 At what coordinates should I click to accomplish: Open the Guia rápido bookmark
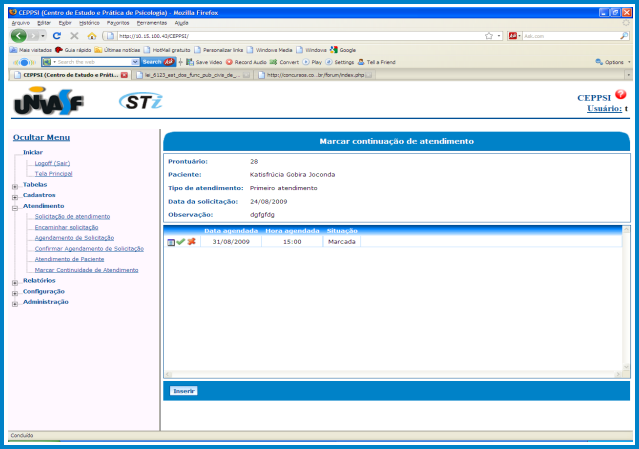[x=73, y=50]
